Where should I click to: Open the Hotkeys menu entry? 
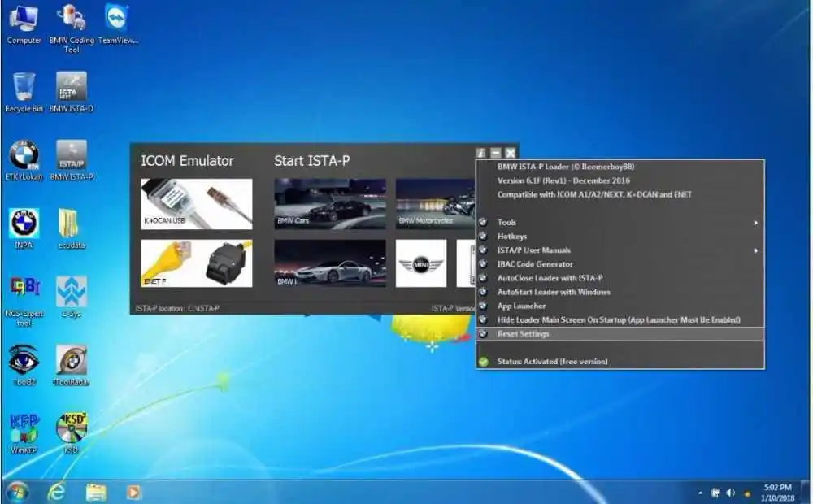pos(620,237)
